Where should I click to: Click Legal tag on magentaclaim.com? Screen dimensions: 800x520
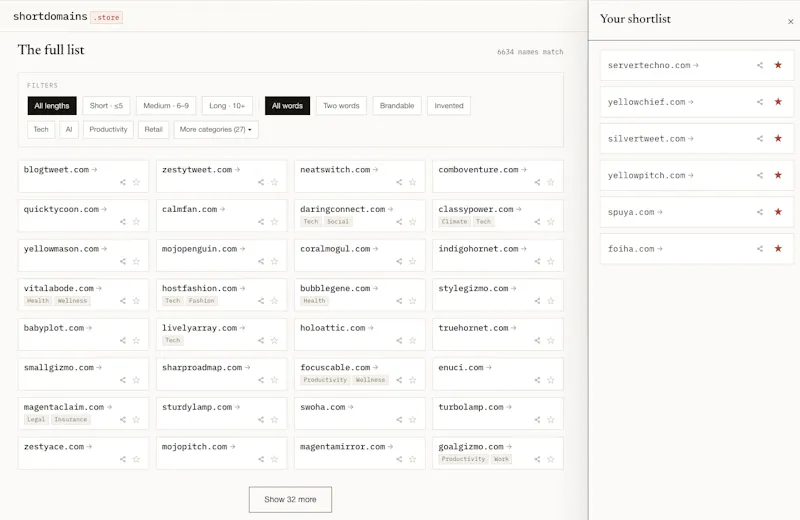point(36,419)
